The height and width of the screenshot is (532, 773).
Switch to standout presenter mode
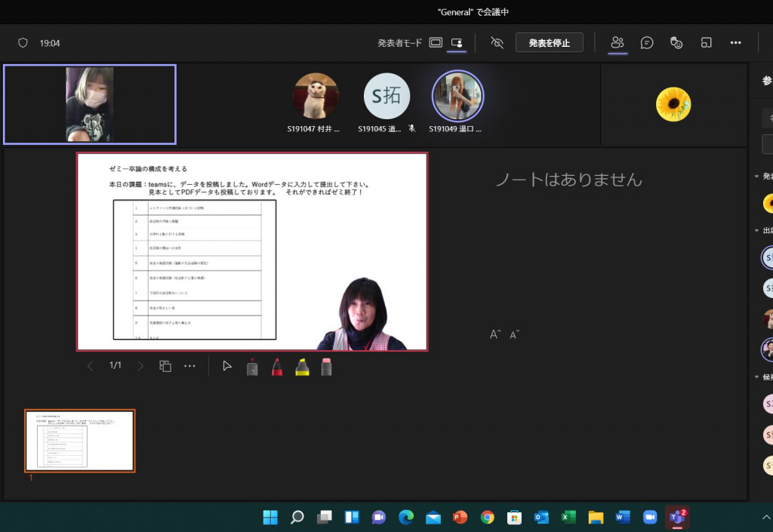pyautogui.click(x=457, y=43)
